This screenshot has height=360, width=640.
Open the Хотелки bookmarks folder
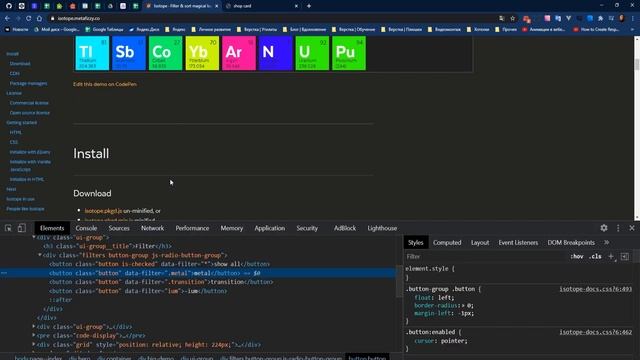point(479,29)
